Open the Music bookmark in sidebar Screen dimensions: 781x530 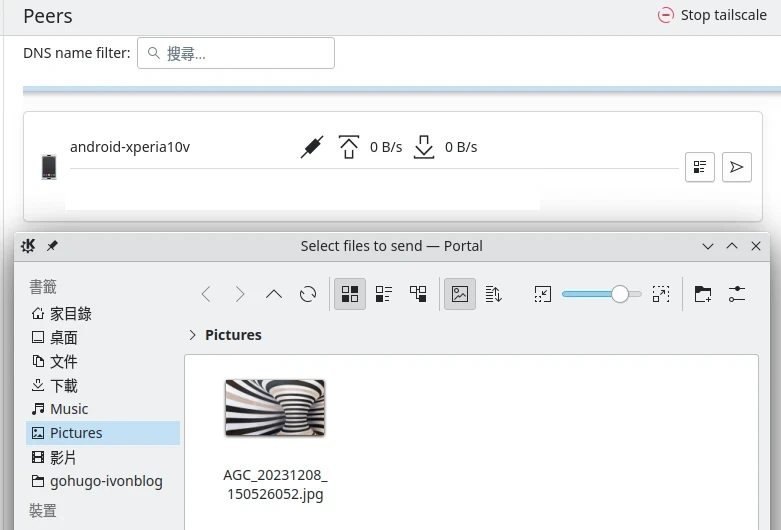69,409
